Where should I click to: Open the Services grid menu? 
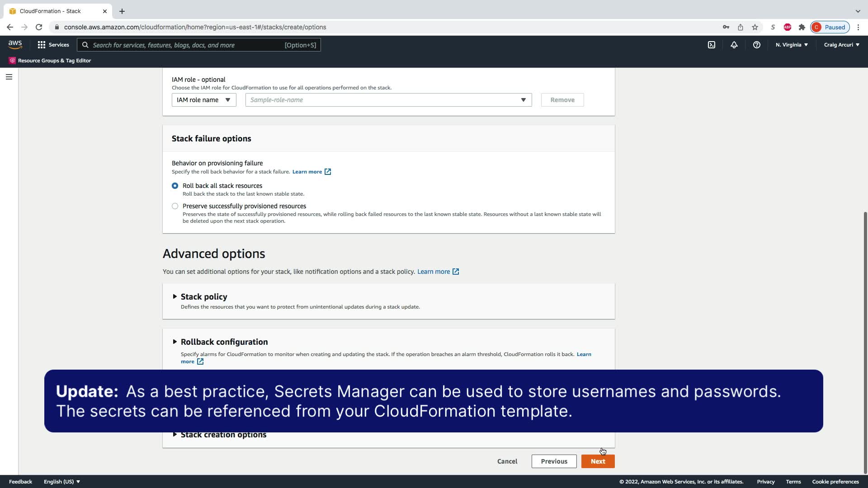click(53, 45)
